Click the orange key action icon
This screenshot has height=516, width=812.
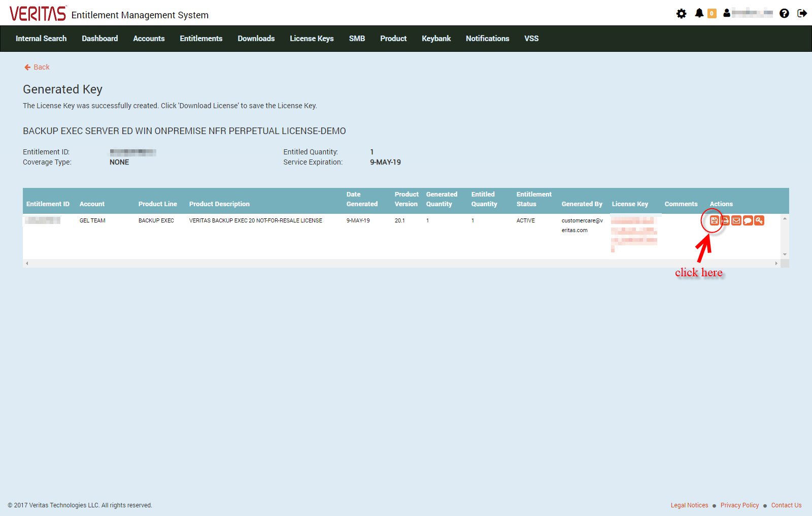[759, 220]
